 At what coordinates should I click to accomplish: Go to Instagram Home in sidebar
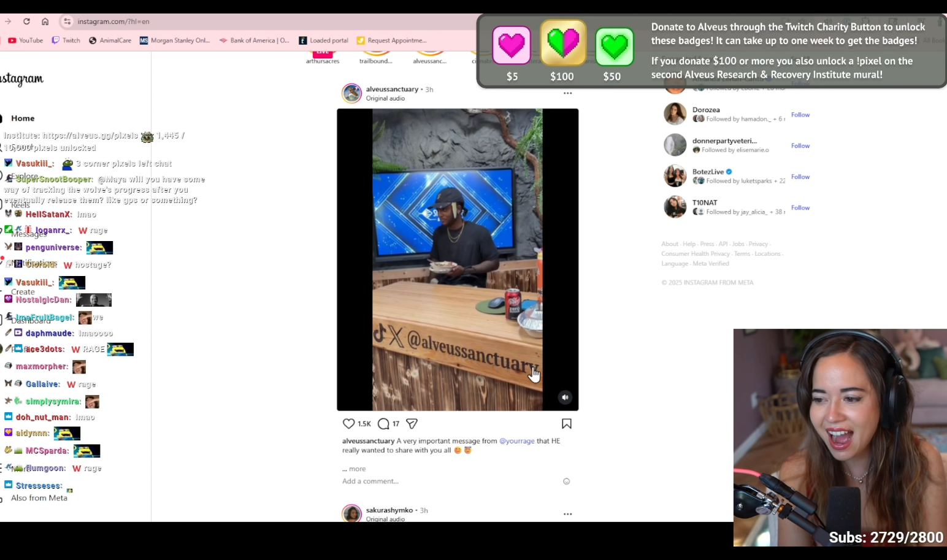pyautogui.click(x=23, y=118)
